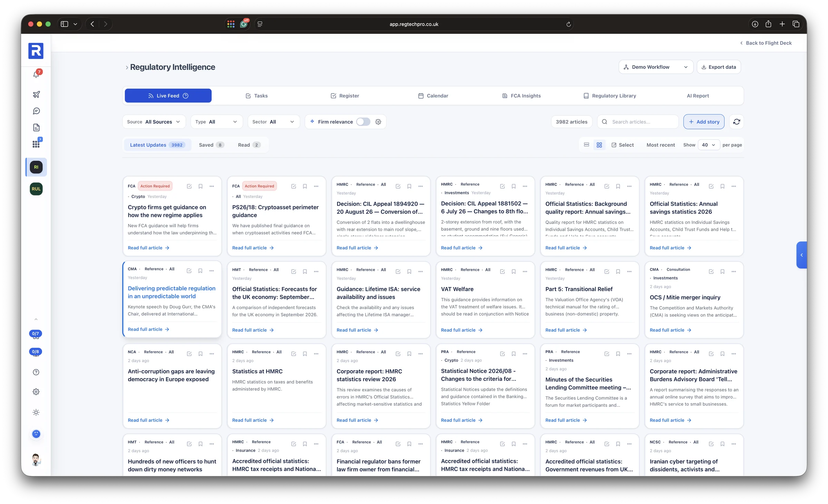Open notifications bell in sidebar
This screenshot has width=828, height=504.
(36, 75)
